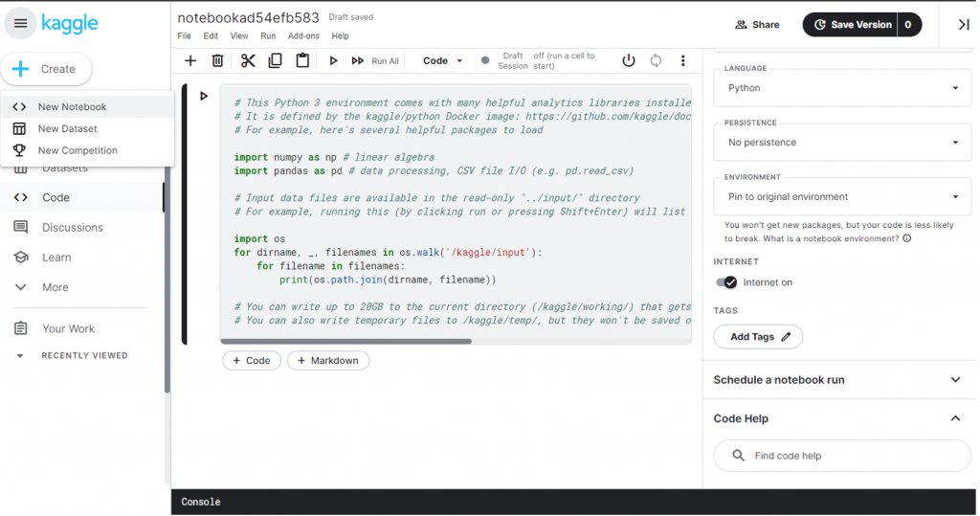Open the File menu

[x=185, y=36]
